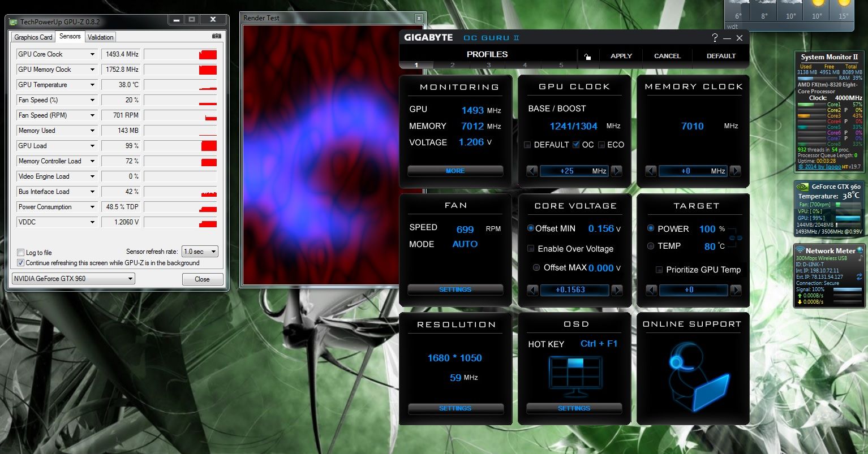
Task: Click the power/temp link chain icon
Action: tap(735, 238)
